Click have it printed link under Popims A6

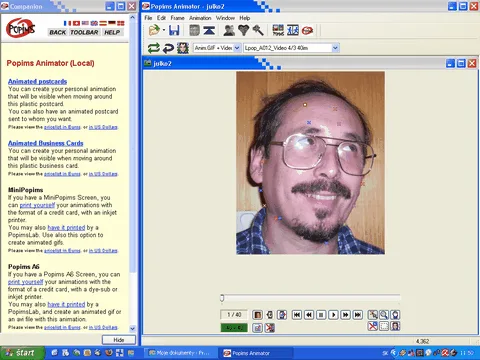pyautogui.click(x=66, y=304)
